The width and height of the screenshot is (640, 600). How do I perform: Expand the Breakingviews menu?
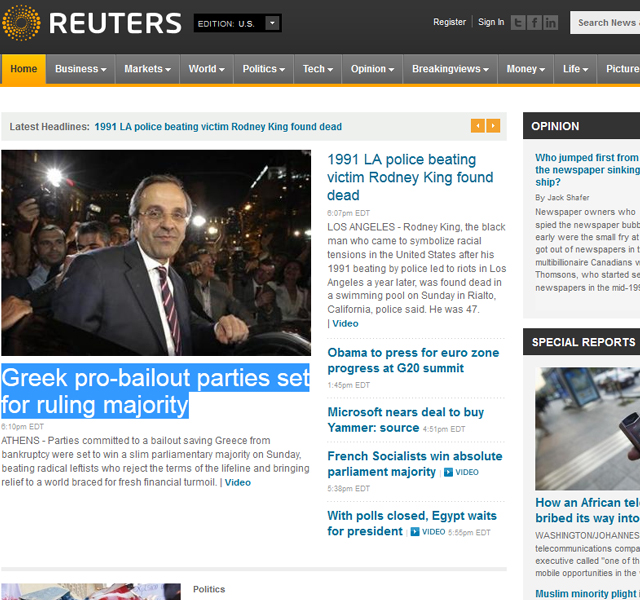(450, 69)
